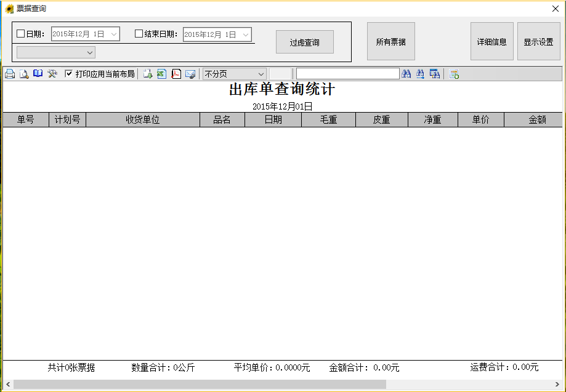The height and width of the screenshot is (392, 566).
Task: Click the 金额 column header
Action: 533,120
